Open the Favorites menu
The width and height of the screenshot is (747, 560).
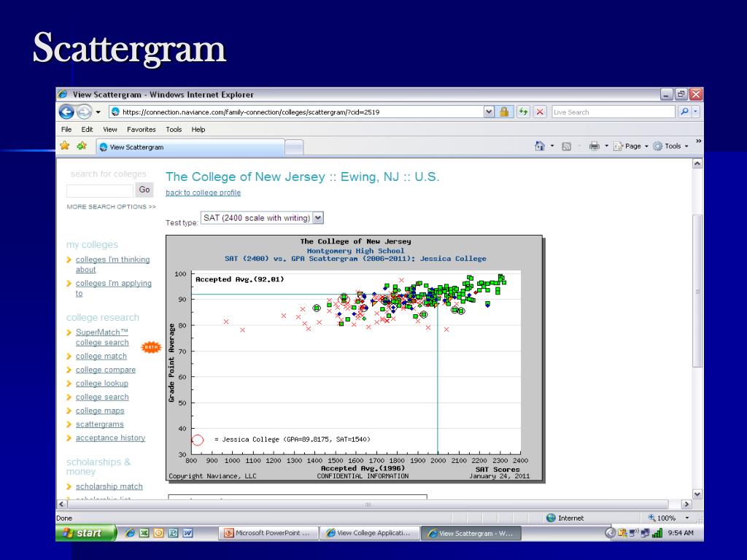141,130
